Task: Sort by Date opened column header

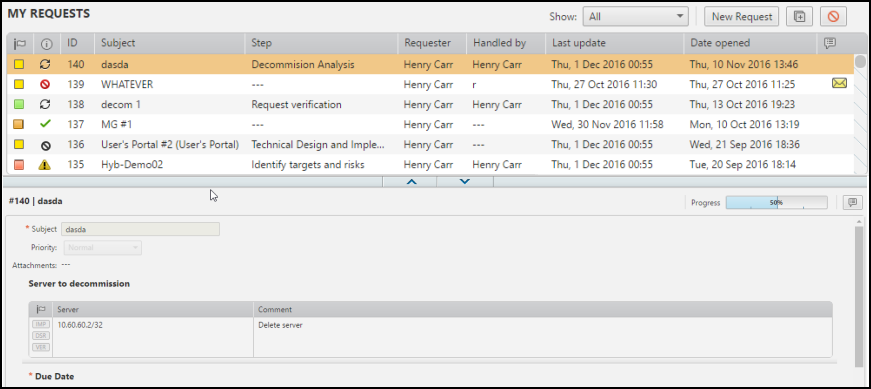Action: tap(750, 43)
